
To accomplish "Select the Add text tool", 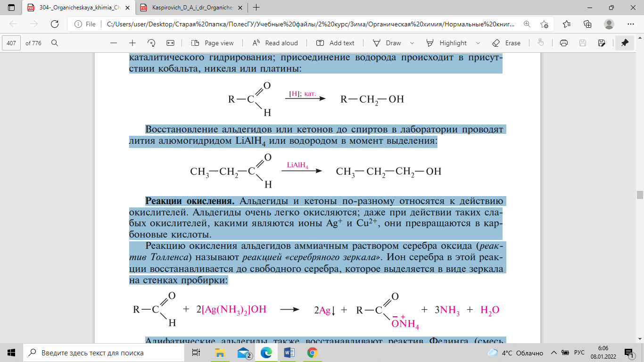I will [x=336, y=43].
